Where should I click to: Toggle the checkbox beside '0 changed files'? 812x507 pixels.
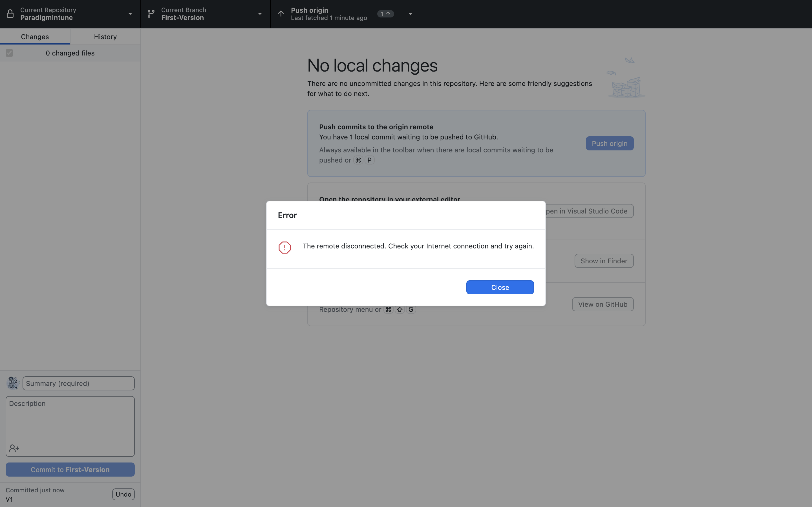9,53
